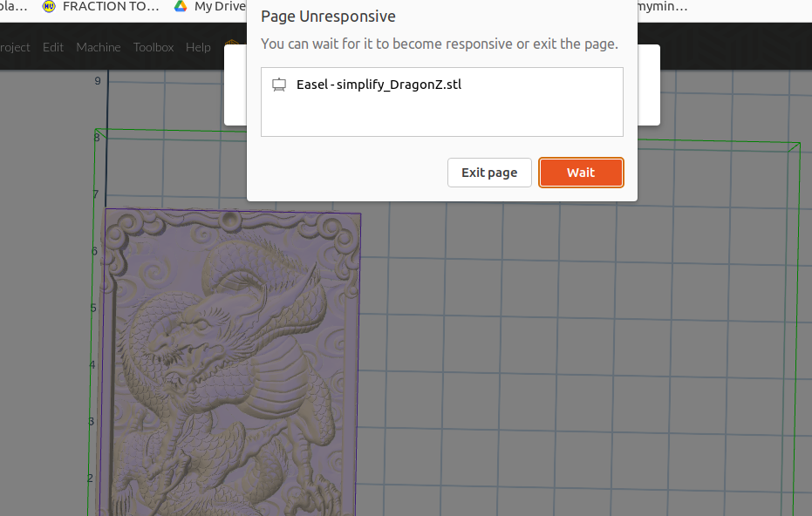Open the Toolbox menu
Viewport: 812px width, 516px height.
point(154,47)
